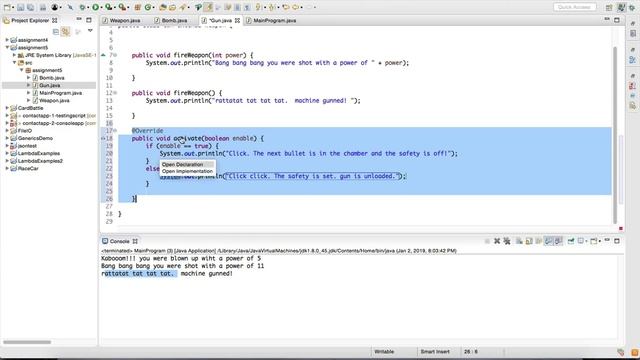Open the Open Console dropdown arrow
The image size is (640, 360).
coord(599,241)
